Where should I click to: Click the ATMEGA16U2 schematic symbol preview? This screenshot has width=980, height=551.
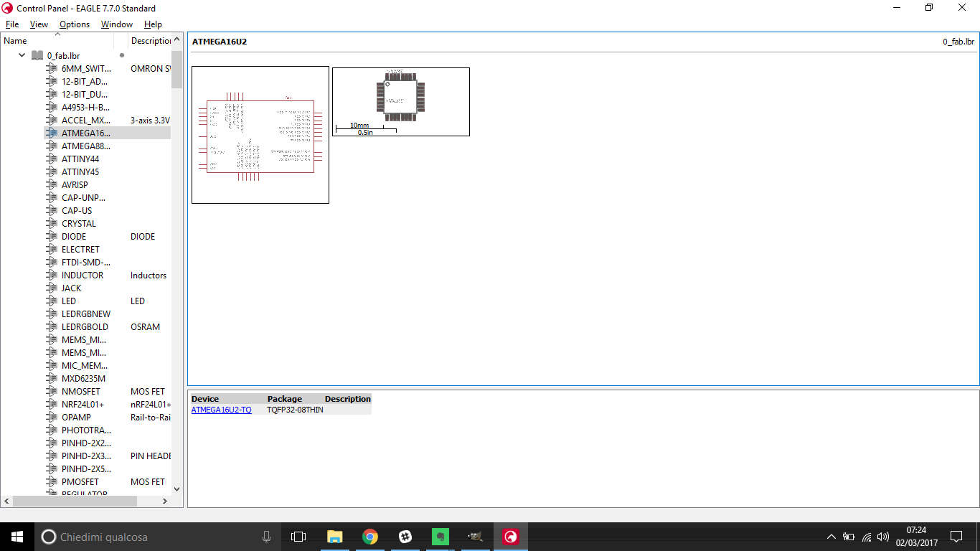click(x=260, y=135)
